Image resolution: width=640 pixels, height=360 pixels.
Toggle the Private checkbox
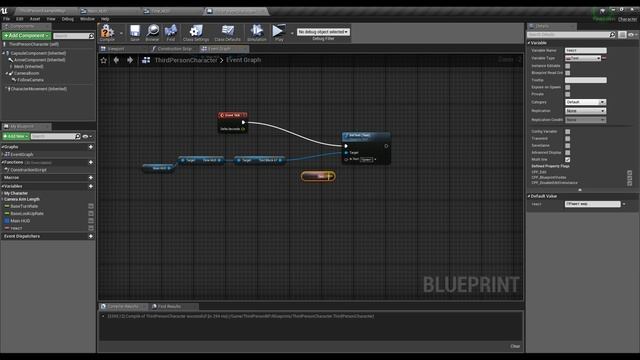(567, 94)
